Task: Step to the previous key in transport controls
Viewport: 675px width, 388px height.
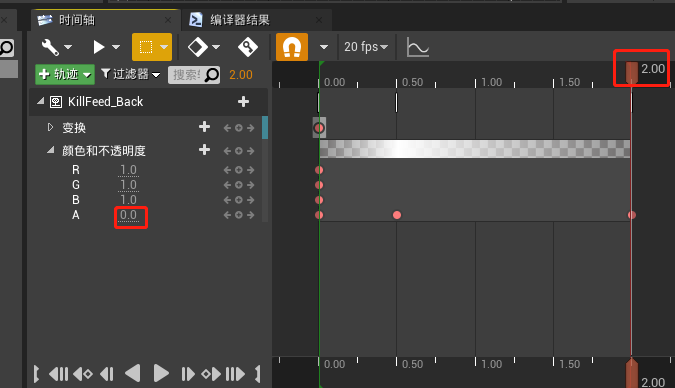Action: tap(83, 374)
